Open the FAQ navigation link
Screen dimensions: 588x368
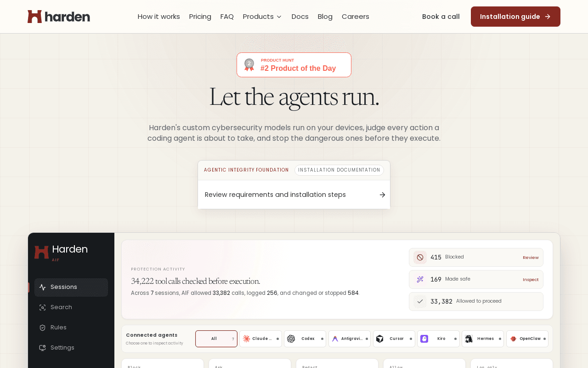[x=227, y=17]
